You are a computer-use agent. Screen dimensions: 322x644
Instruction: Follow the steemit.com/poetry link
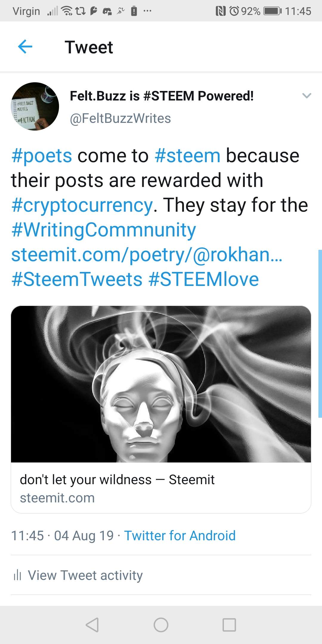[146, 255]
